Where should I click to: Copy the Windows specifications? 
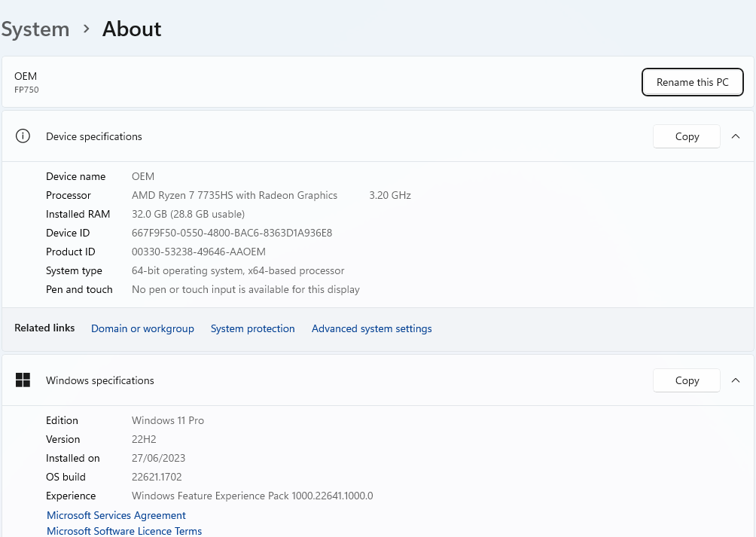coord(687,380)
